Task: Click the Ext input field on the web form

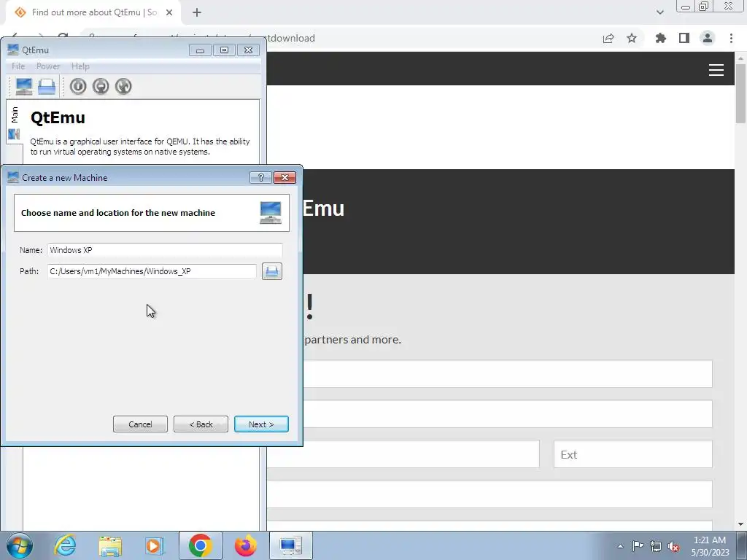Action: click(632, 454)
